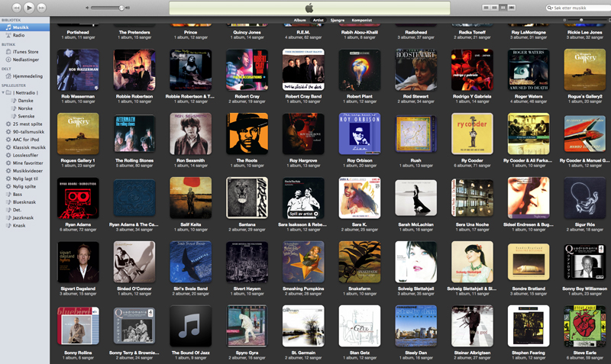Select the Danske playlist
This screenshot has width=611, height=364.
[24, 101]
